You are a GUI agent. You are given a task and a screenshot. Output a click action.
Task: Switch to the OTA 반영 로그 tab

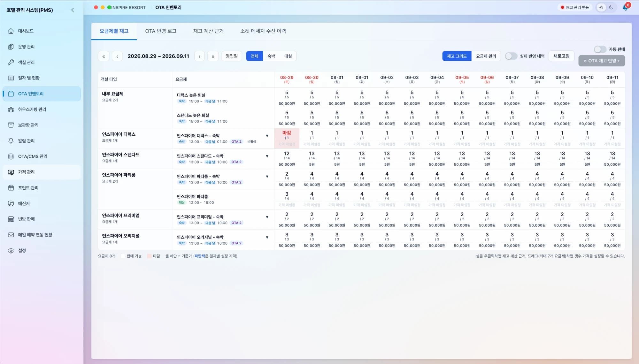[161, 31]
